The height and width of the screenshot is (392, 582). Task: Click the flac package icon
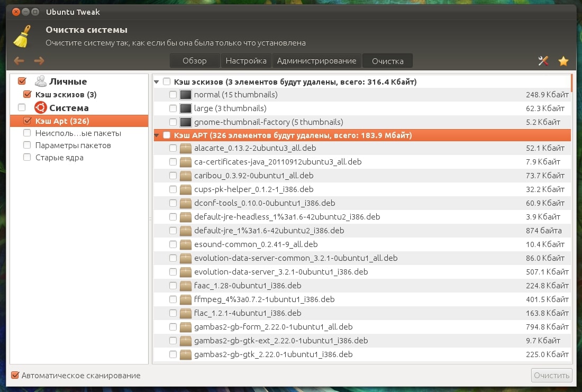pos(186,313)
